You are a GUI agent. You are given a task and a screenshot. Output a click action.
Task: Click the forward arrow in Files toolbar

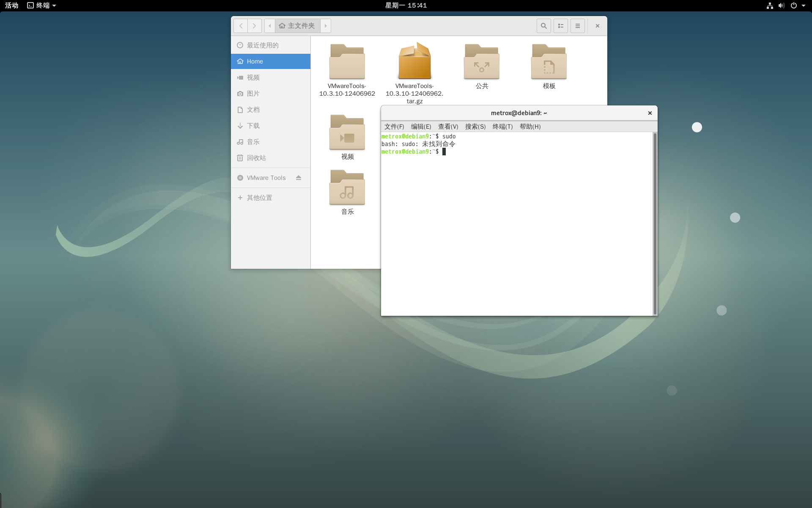pos(255,26)
